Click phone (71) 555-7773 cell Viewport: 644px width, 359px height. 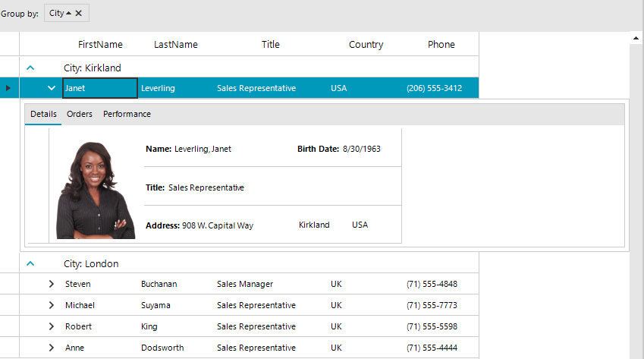click(x=441, y=305)
